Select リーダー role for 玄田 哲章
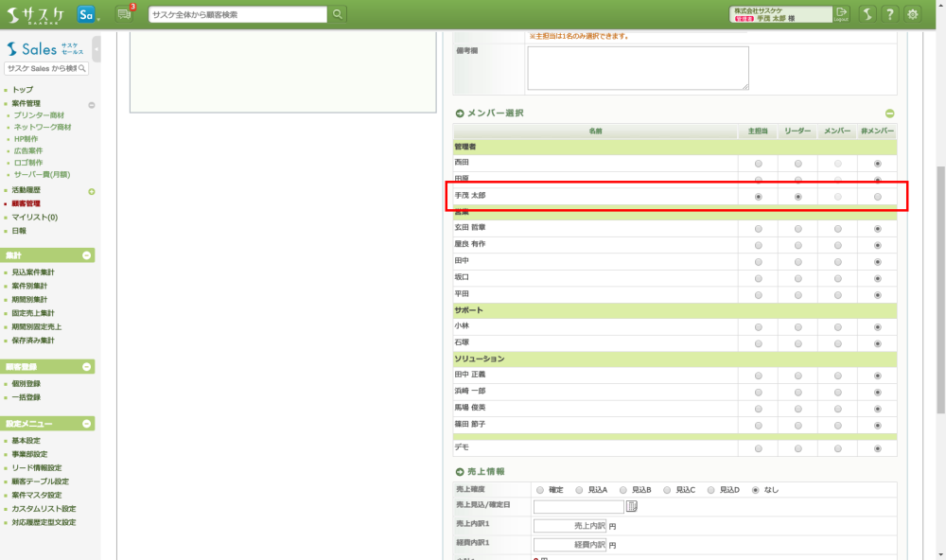 coord(798,229)
